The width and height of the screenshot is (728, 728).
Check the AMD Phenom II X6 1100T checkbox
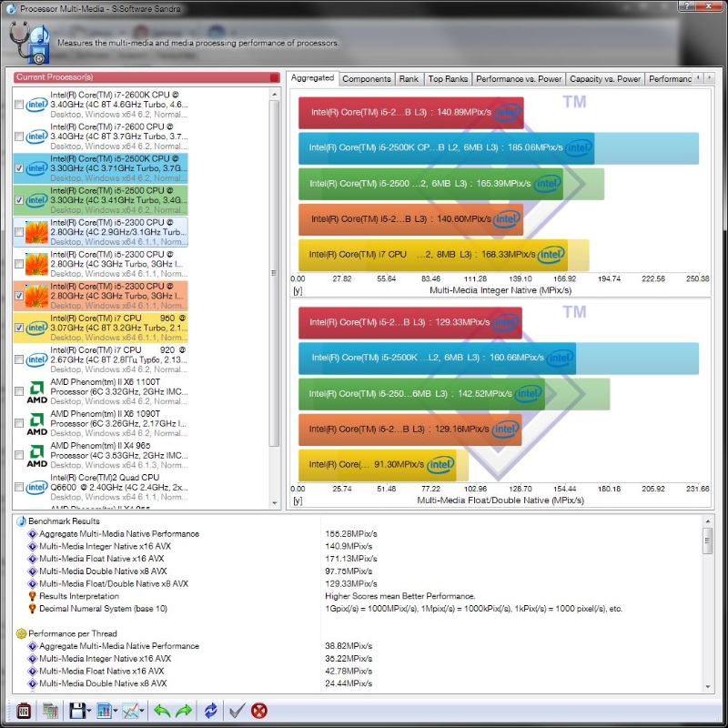pyautogui.click(x=19, y=392)
